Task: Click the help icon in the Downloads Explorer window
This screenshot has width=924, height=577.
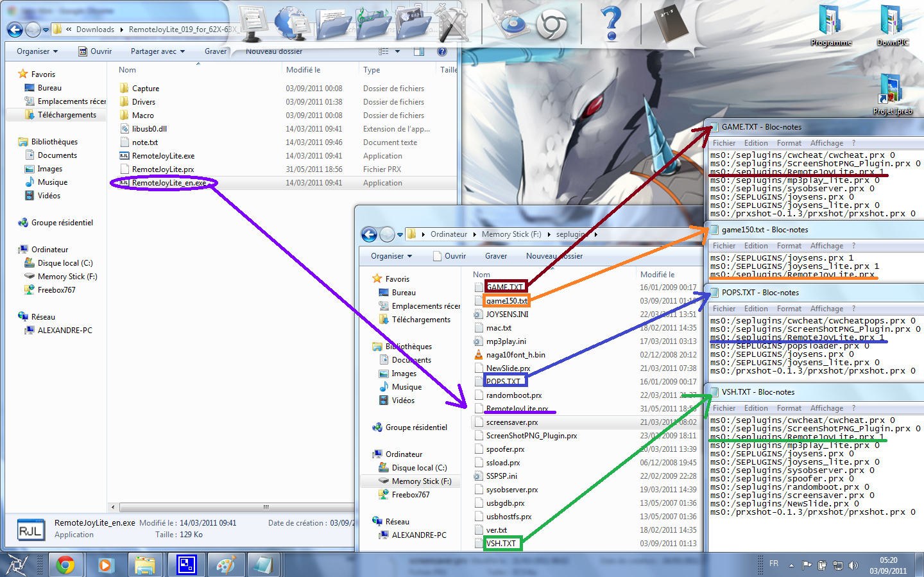Action: (442, 51)
